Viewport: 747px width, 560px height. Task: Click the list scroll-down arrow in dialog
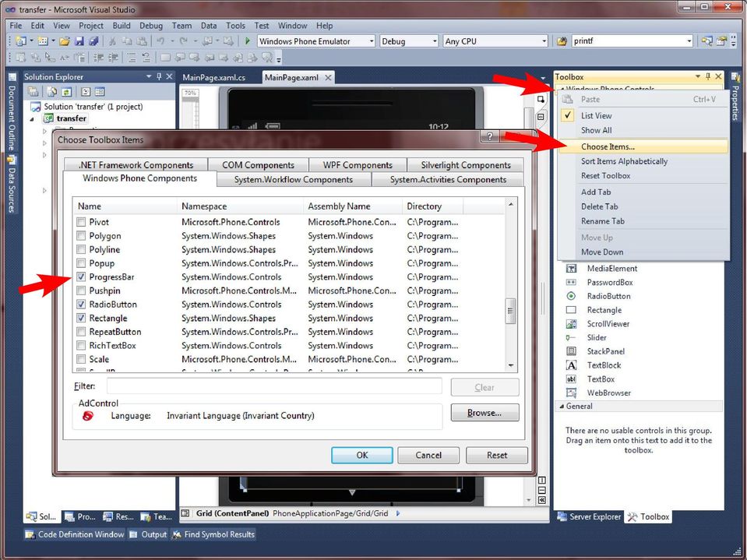(511, 366)
